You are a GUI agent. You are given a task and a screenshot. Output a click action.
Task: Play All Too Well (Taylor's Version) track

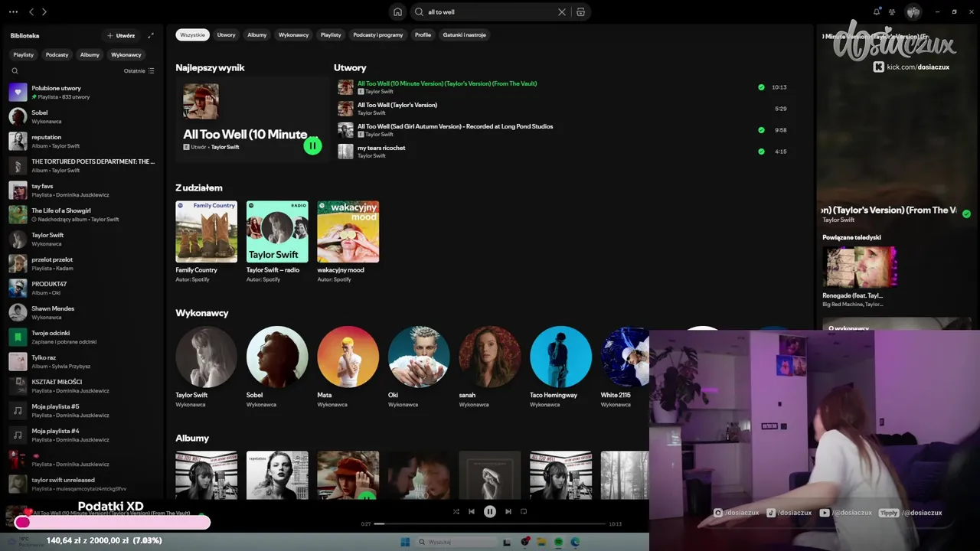point(565,109)
